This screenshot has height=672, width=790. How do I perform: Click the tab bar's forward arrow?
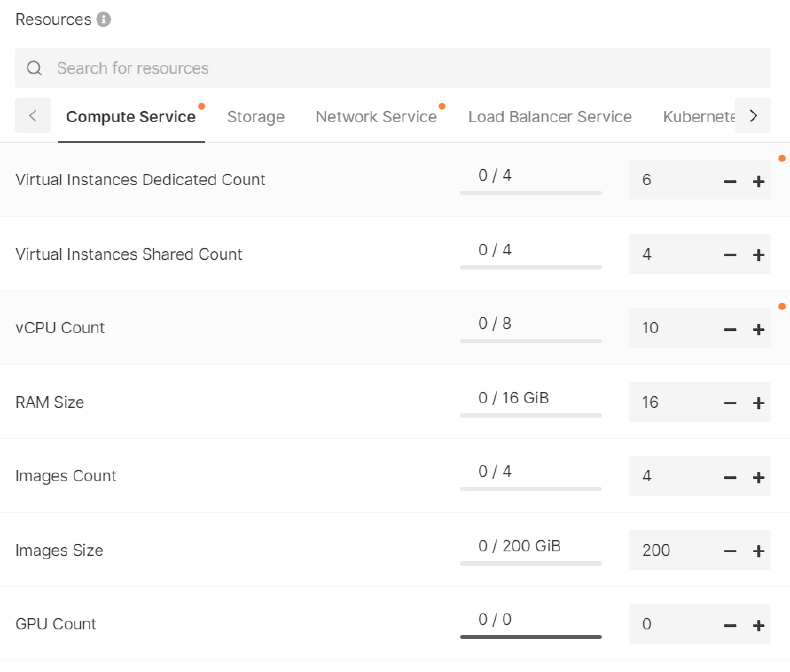tap(753, 115)
